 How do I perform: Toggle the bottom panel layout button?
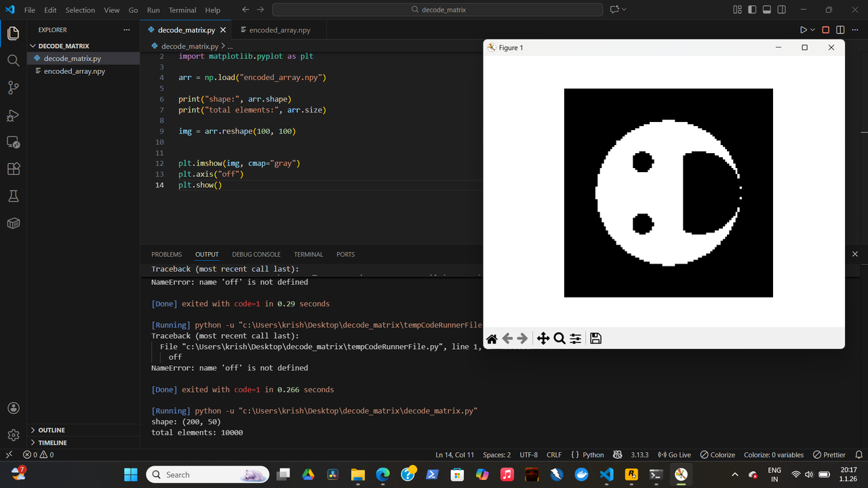tap(767, 10)
